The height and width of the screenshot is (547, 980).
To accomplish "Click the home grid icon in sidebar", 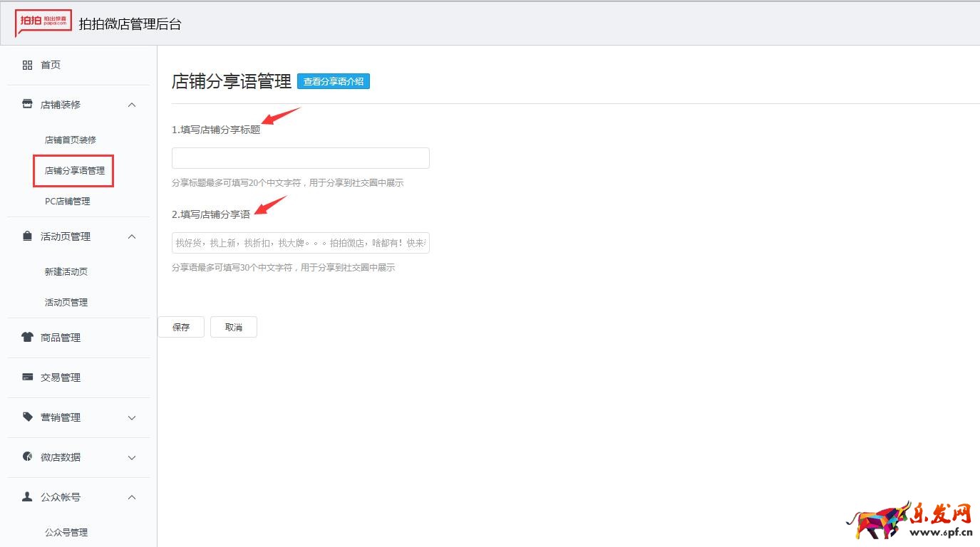I will (27, 66).
